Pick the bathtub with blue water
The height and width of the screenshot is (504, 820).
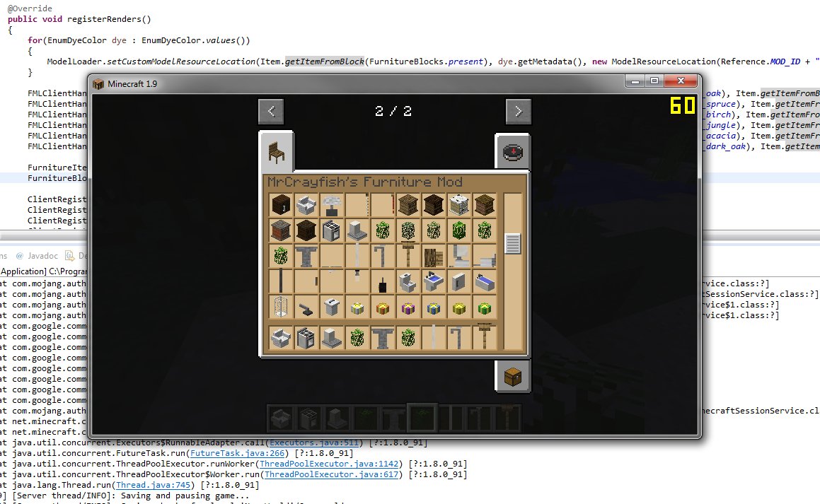tap(484, 281)
